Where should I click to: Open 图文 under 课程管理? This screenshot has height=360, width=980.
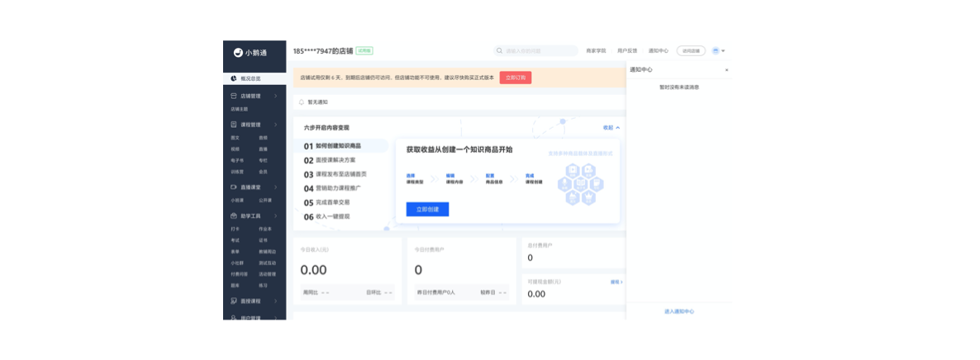point(235,138)
